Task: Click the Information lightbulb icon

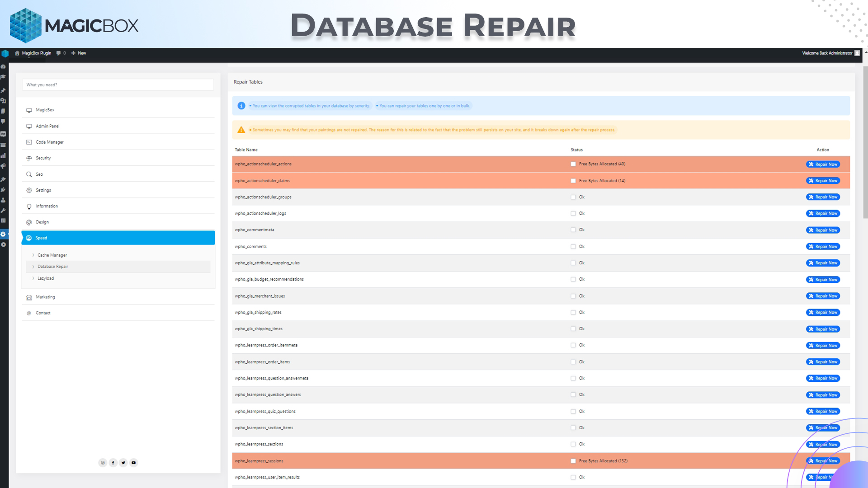Action: tap(29, 206)
